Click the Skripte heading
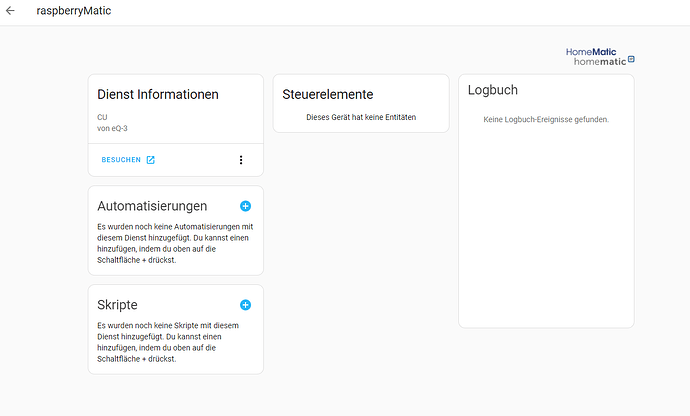690x416 pixels. [x=117, y=305]
